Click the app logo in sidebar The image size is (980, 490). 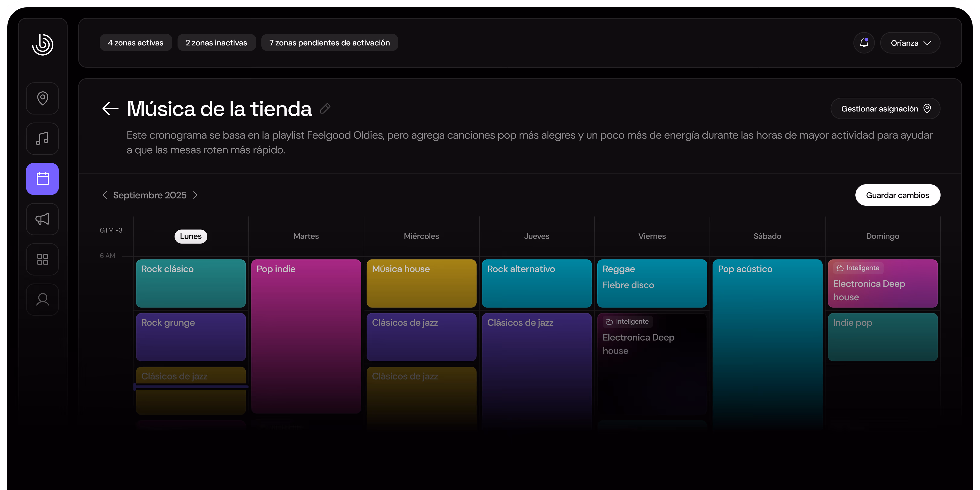(43, 45)
